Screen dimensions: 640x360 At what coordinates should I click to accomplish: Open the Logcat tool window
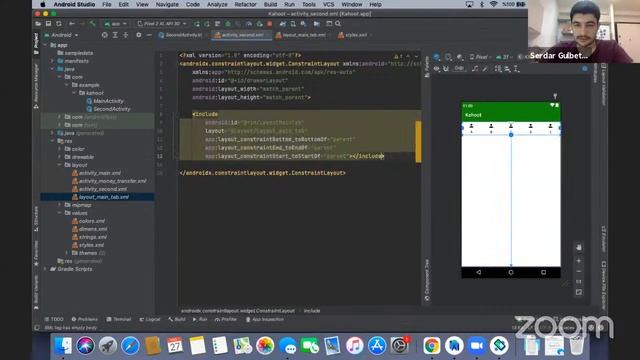(x=150, y=319)
